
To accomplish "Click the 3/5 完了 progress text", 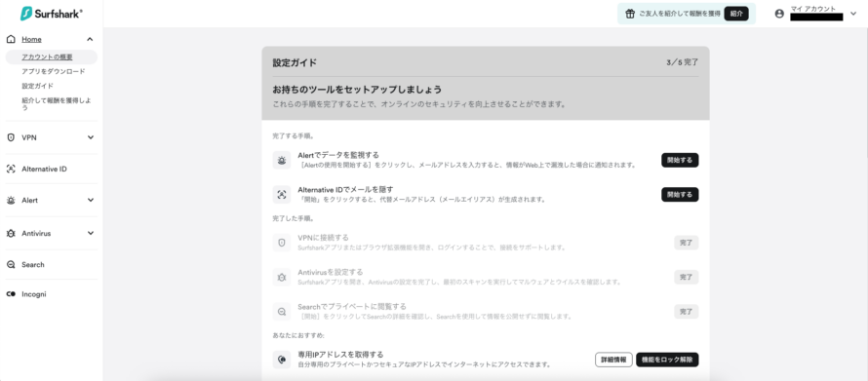I will pyautogui.click(x=683, y=62).
